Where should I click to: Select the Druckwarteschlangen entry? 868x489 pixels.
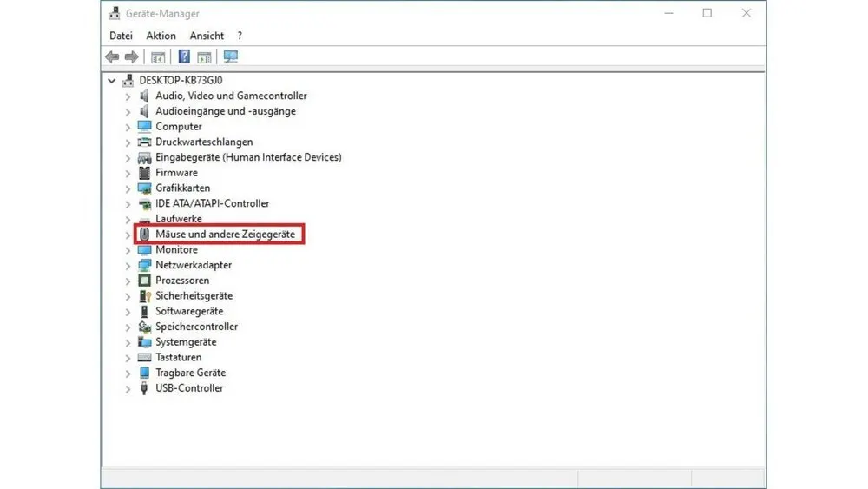point(204,142)
